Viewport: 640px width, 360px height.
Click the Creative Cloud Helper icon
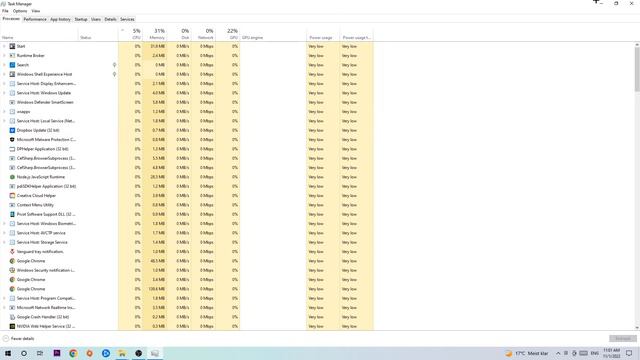(x=12, y=196)
